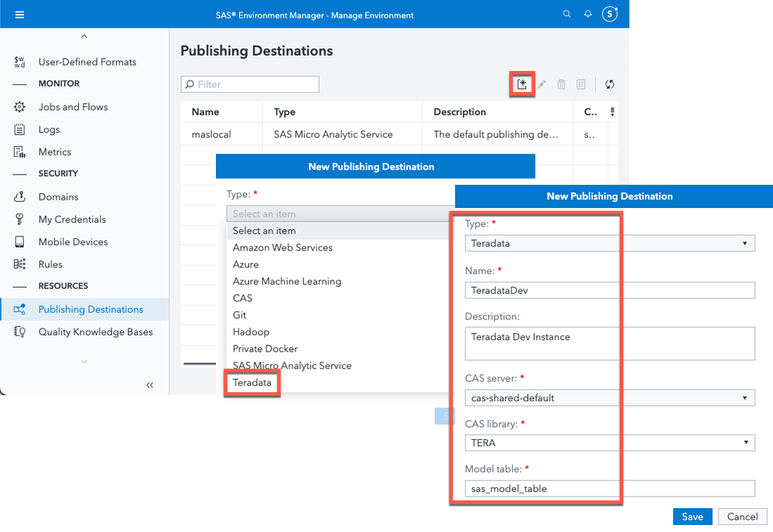Screen dimensions: 773x532
Task: Go to Mobile Devices page
Action: coord(73,242)
